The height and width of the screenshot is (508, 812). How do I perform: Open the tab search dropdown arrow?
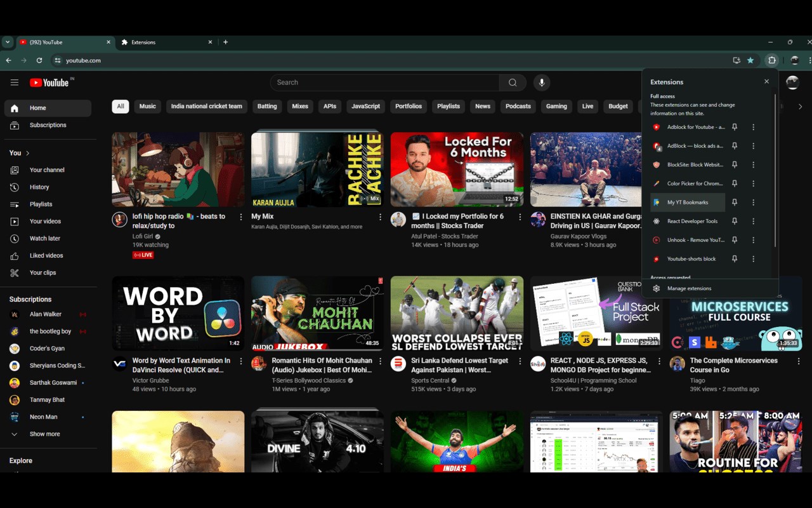point(8,42)
